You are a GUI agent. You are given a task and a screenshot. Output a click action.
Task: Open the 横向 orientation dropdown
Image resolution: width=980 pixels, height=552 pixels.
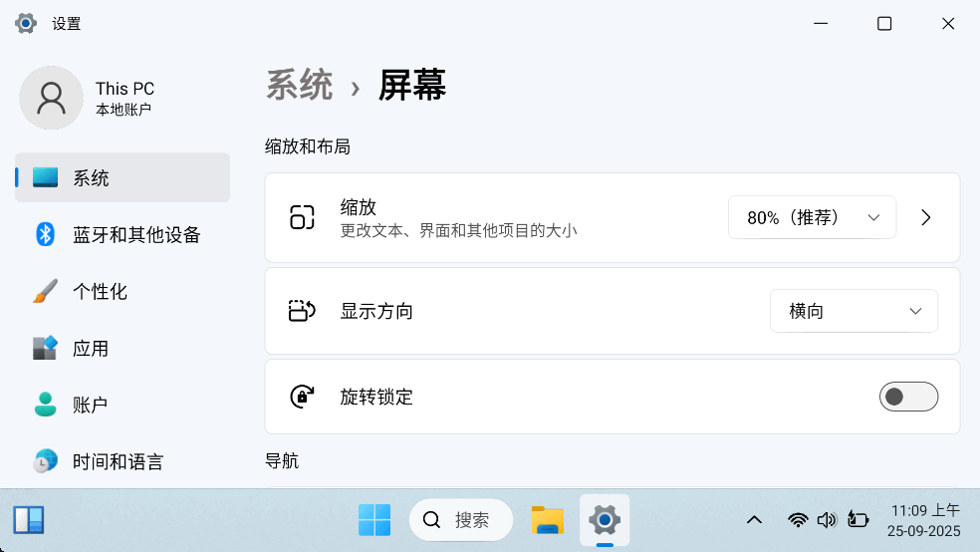click(854, 311)
